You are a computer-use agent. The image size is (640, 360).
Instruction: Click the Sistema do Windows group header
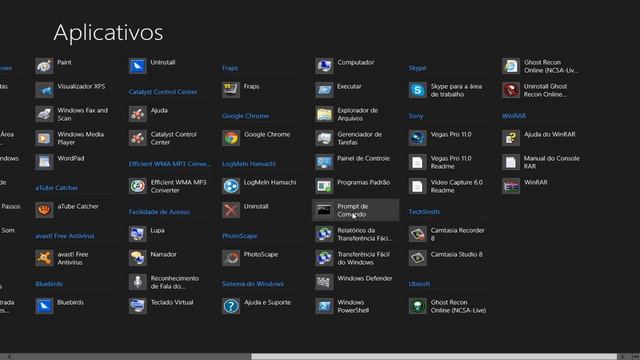click(253, 284)
